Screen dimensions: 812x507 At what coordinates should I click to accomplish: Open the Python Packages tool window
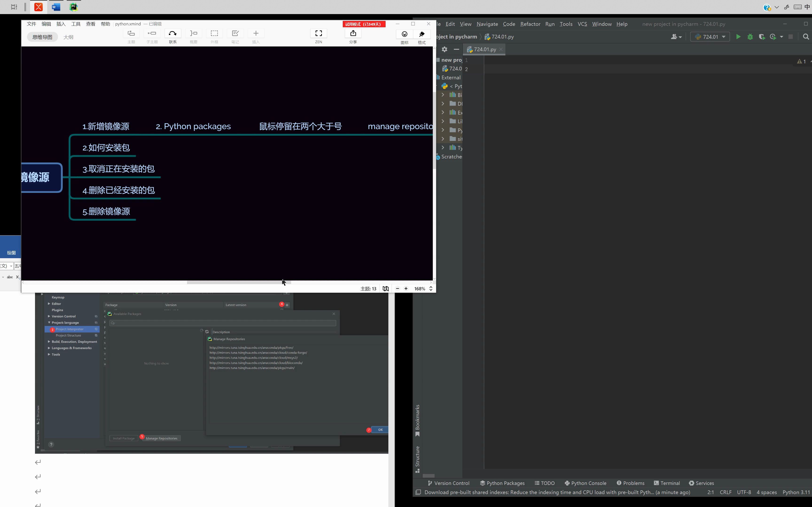502,483
